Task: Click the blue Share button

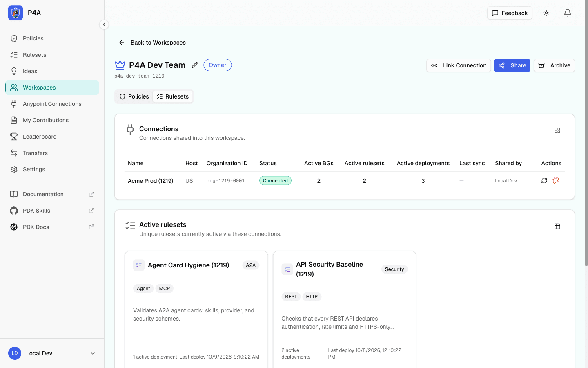Action: pyautogui.click(x=512, y=65)
